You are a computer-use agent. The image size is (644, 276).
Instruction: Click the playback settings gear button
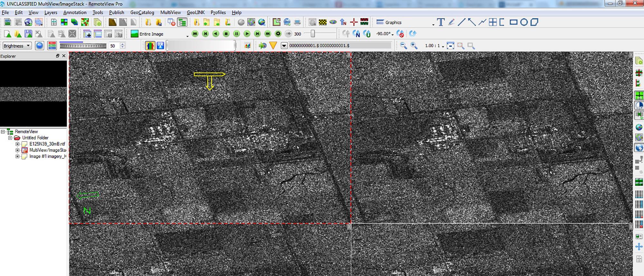pyautogui.click(x=278, y=33)
